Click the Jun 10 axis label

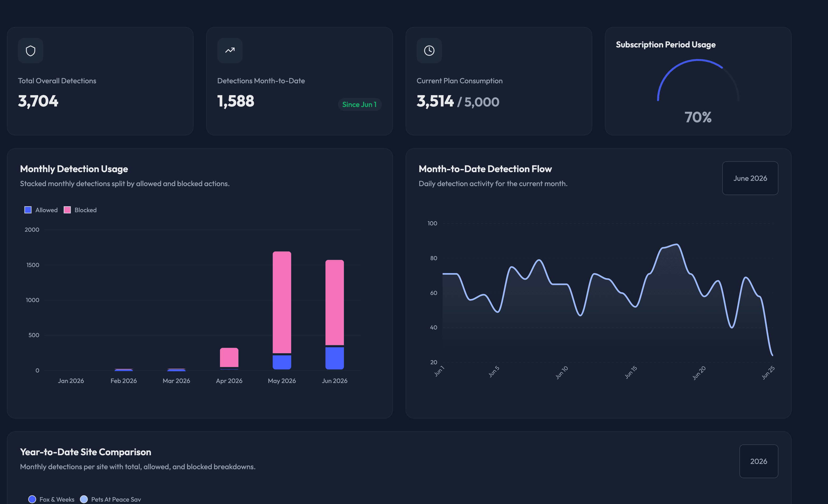(561, 373)
